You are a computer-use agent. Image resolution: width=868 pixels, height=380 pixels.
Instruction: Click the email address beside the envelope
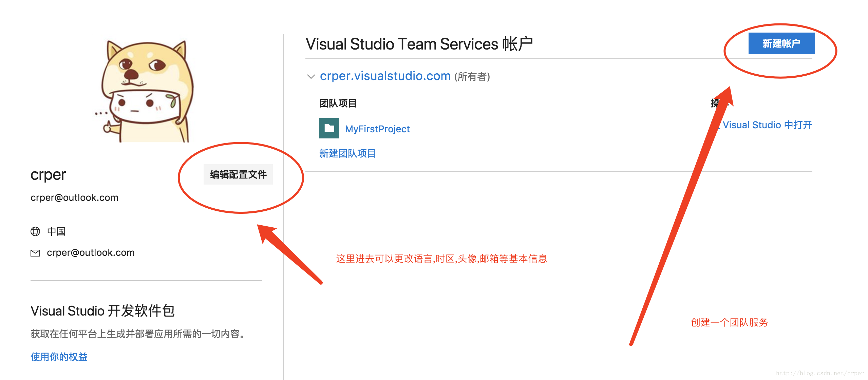tap(91, 253)
